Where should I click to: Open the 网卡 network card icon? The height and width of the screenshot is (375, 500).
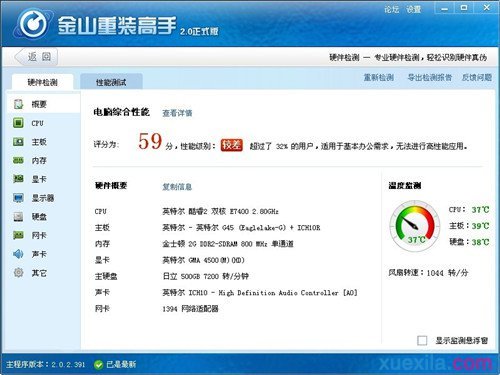click(x=18, y=235)
